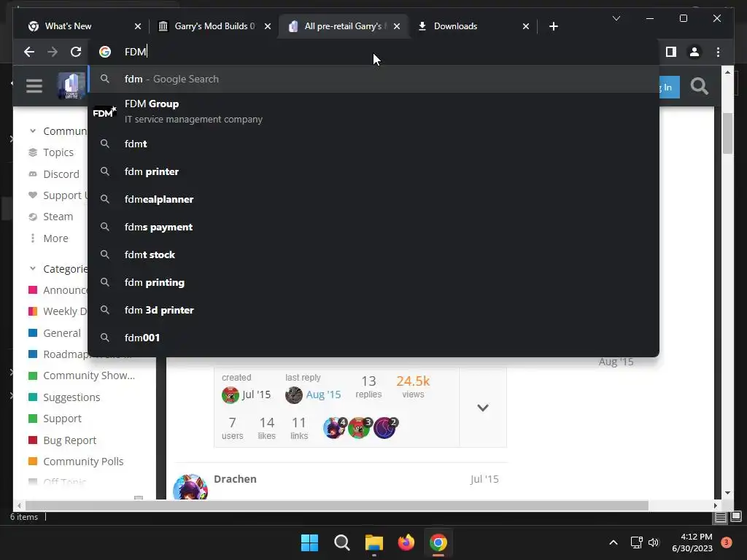This screenshot has height=560, width=747.
Task: Open the Community Polls category
Action: (76, 462)
